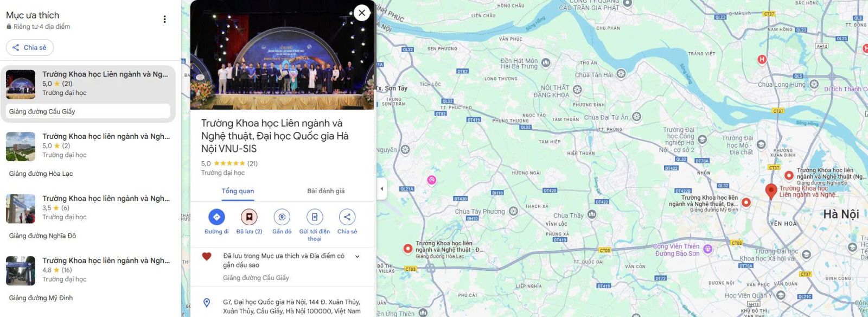Click the place header photo
Screen dimensions: 868x317
click(282, 55)
